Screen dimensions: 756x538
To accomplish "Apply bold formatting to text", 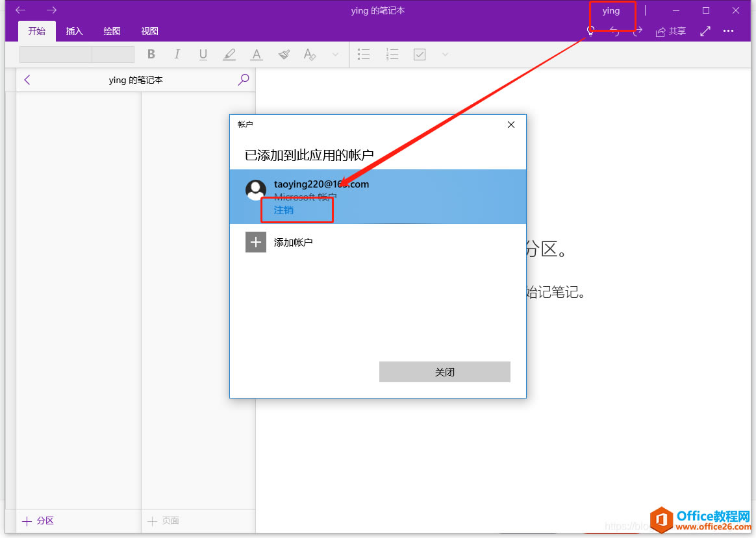I will [151, 55].
